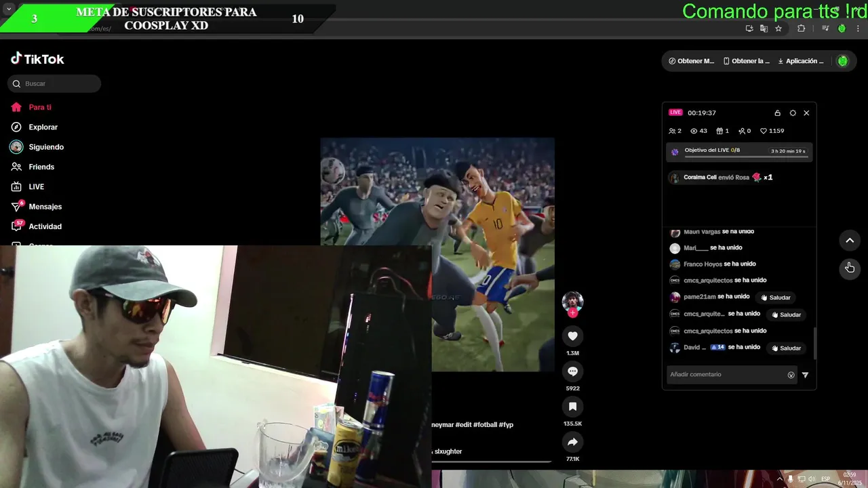Switch the ESP input language
Image resolution: width=868 pixels, height=488 pixels.
(825, 479)
